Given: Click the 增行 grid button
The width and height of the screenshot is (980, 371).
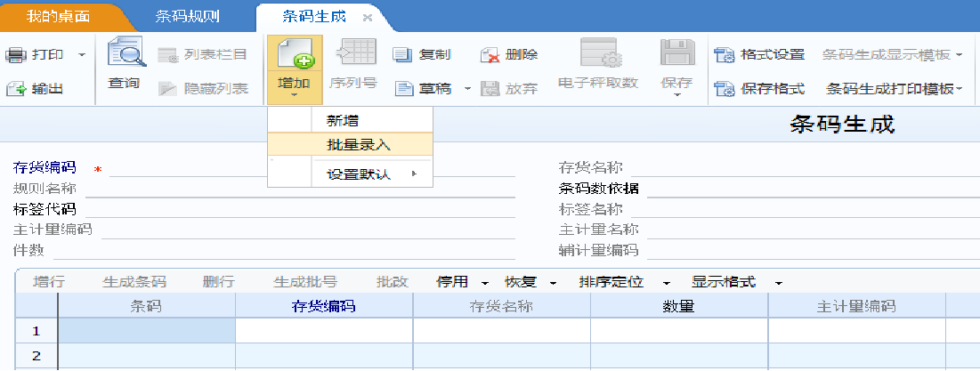Looking at the screenshot, I should (x=49, y=282).
